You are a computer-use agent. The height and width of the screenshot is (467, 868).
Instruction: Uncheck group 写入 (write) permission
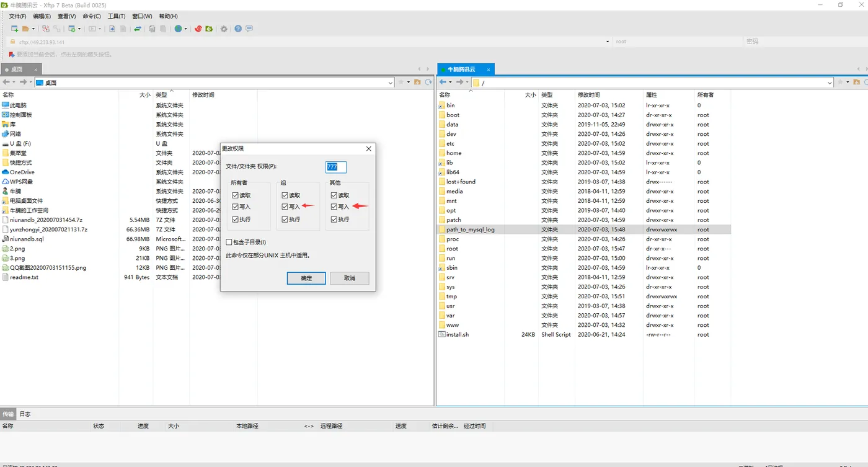tap(285, 207)
